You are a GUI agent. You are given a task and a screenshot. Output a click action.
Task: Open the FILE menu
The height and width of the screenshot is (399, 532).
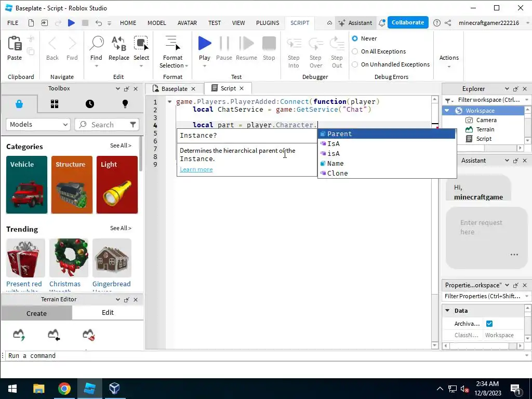13,23
